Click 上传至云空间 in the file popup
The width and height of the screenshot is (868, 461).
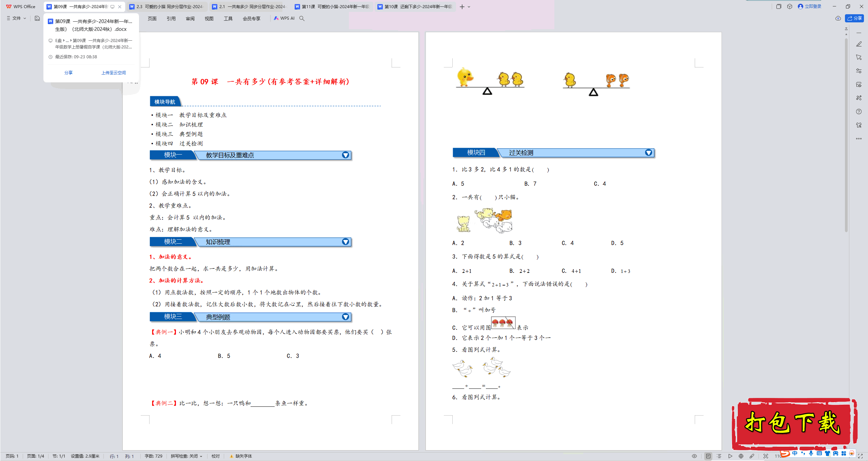pos(114,73)
